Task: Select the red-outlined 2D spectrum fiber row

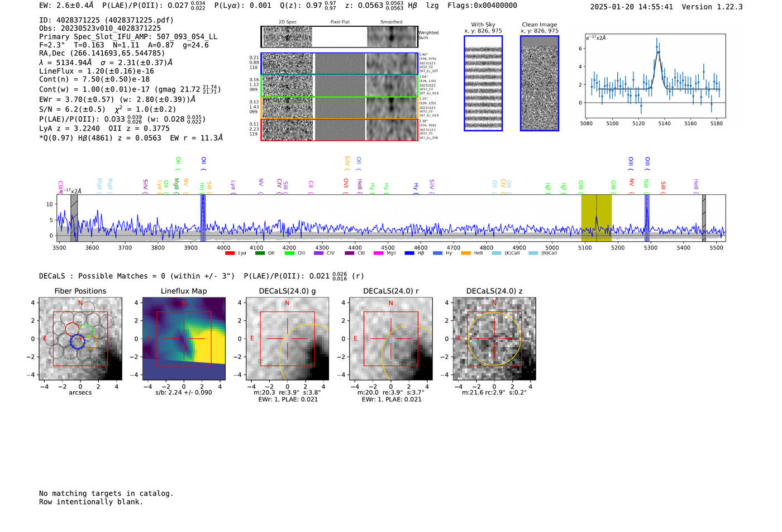Action: pyautogui.click(x=340, y=130)
